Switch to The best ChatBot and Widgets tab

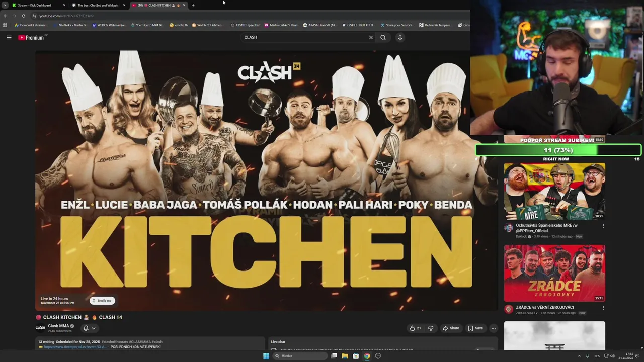click(x=98, y=5)
